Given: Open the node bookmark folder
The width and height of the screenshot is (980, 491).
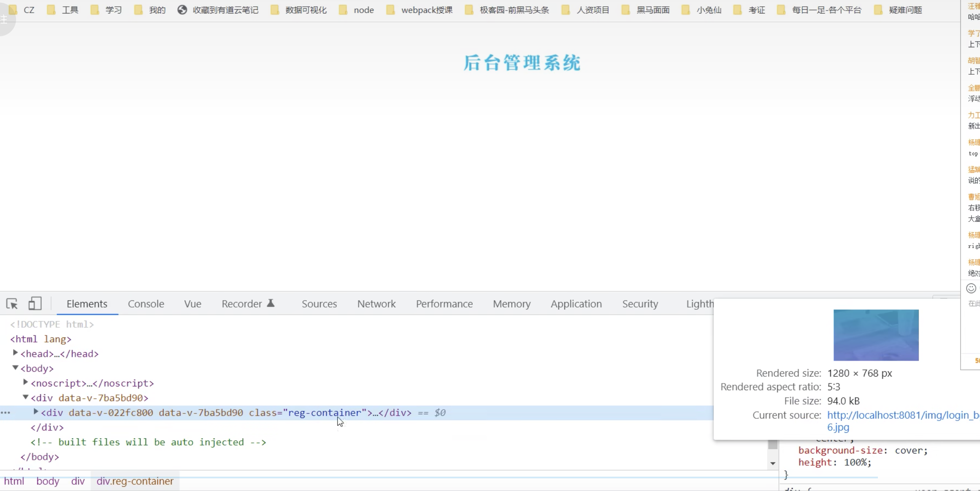Looking at the screenshot, I should [x=356, y=10].
